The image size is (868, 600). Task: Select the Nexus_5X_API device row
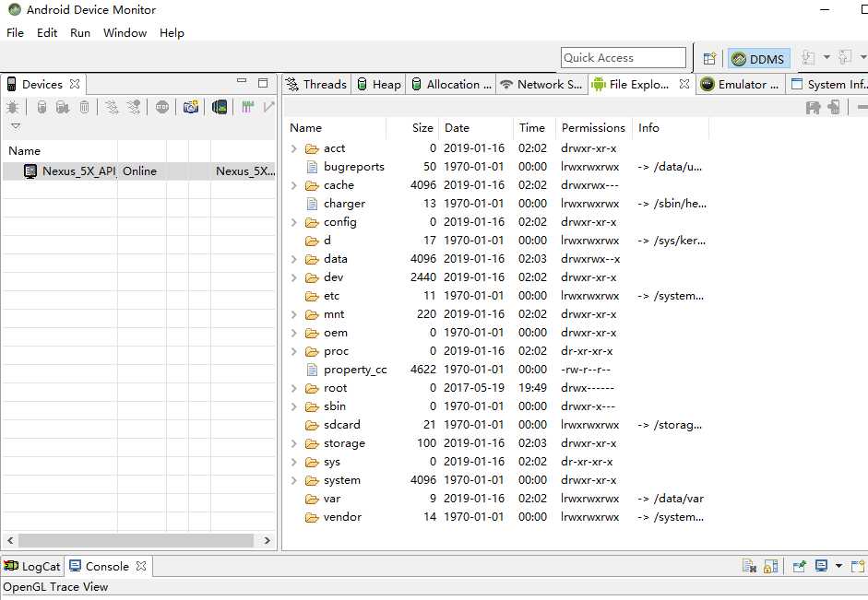[139, 171]
